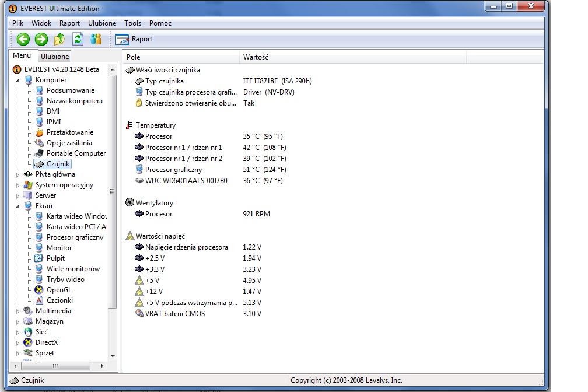Screen dimensions: 588x392
Task: Open the Czcionki fonts entry
Action: pos(60,300)
